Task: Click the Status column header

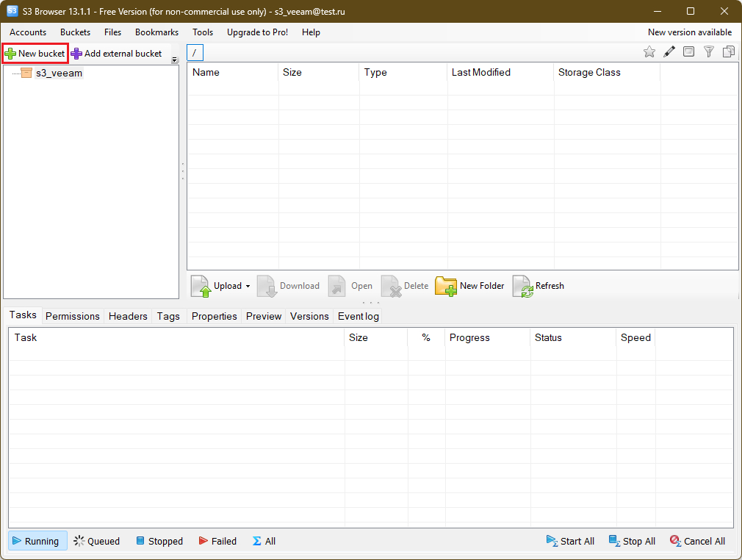Action: pos(573,337)
